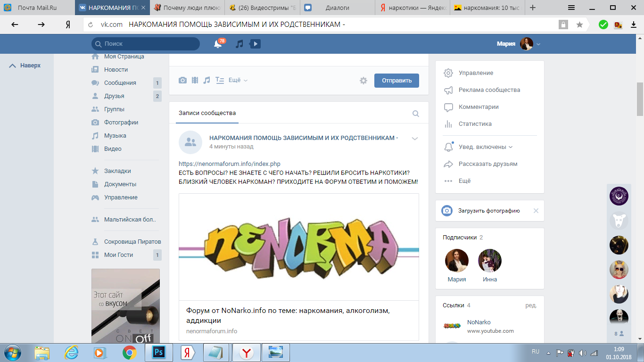Toggle notifications via Увед. включены
644x362 pixels.
[x=485, y=147]
